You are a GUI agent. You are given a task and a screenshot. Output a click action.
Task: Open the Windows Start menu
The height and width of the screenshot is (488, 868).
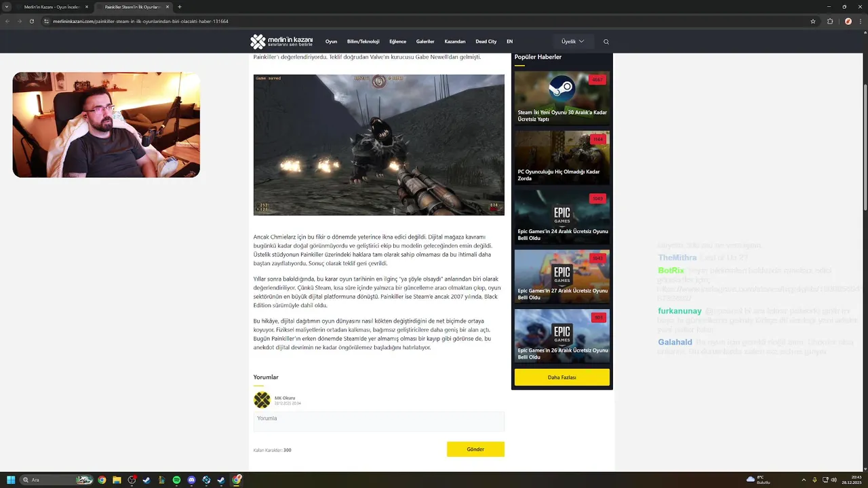coord(11,480)
